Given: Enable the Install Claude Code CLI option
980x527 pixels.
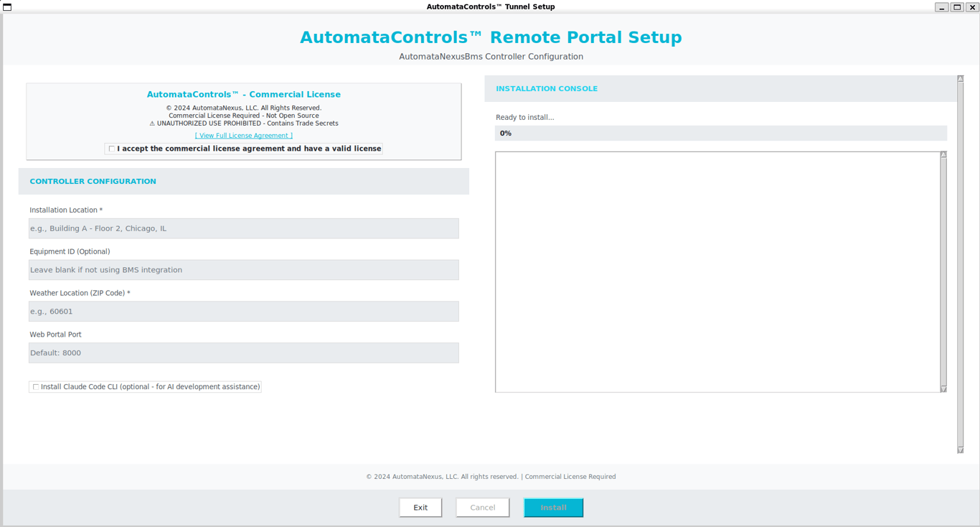Looking at the screenshot, I should (x=35, y=386).
